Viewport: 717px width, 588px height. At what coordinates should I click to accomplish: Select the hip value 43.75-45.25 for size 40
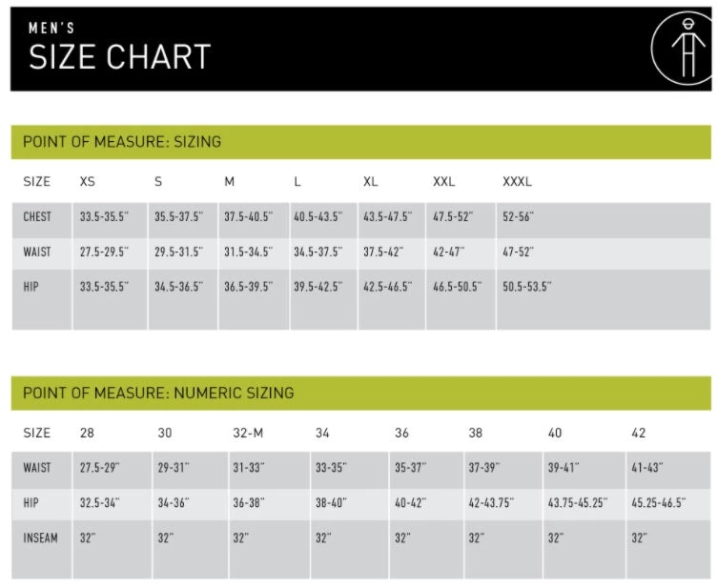[x=577, y=503]
